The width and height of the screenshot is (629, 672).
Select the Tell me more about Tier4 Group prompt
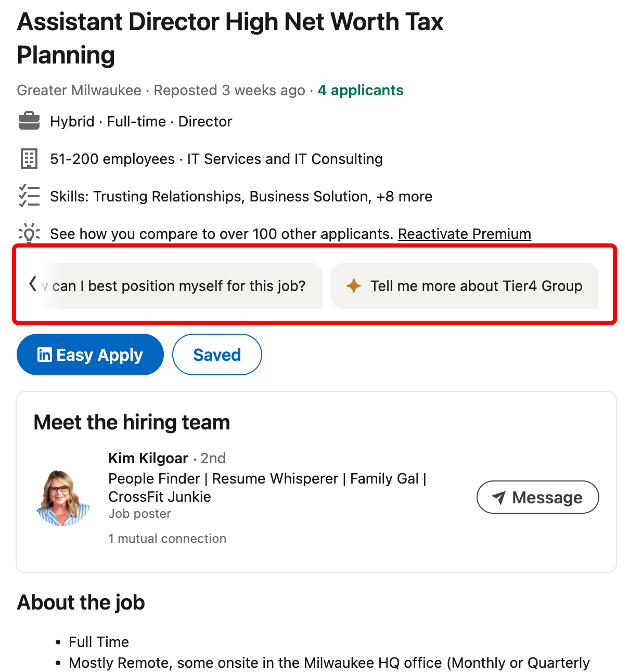click(465, 286)
